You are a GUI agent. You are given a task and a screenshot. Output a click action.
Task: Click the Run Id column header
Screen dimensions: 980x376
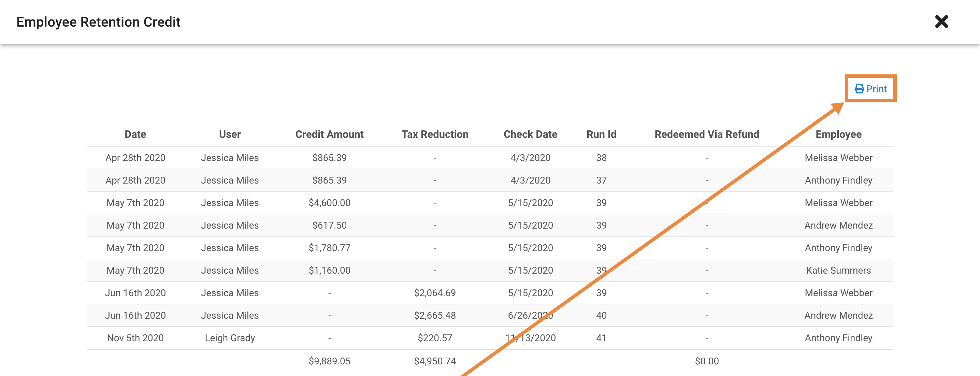pyautogui.click(x=601, y=134)
